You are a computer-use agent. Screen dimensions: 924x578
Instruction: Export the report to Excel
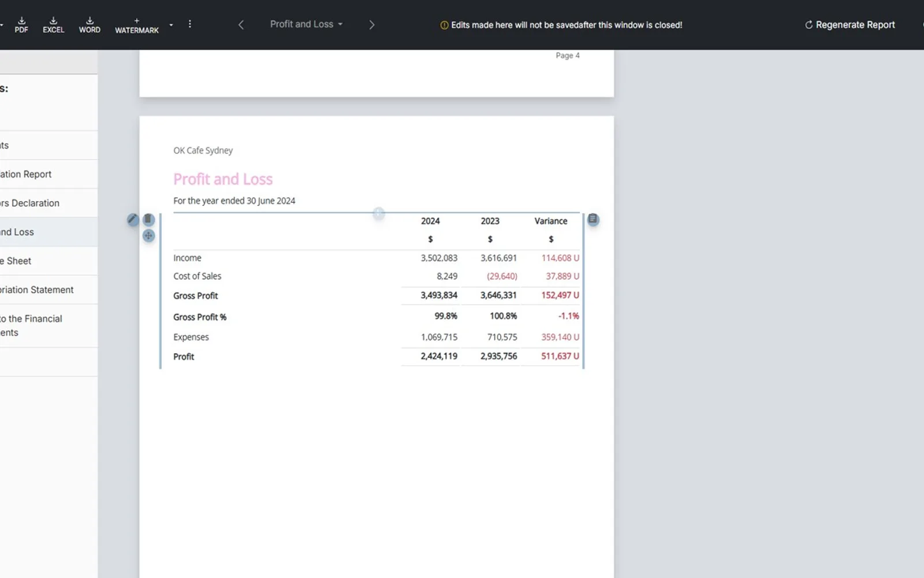(53, 25)
